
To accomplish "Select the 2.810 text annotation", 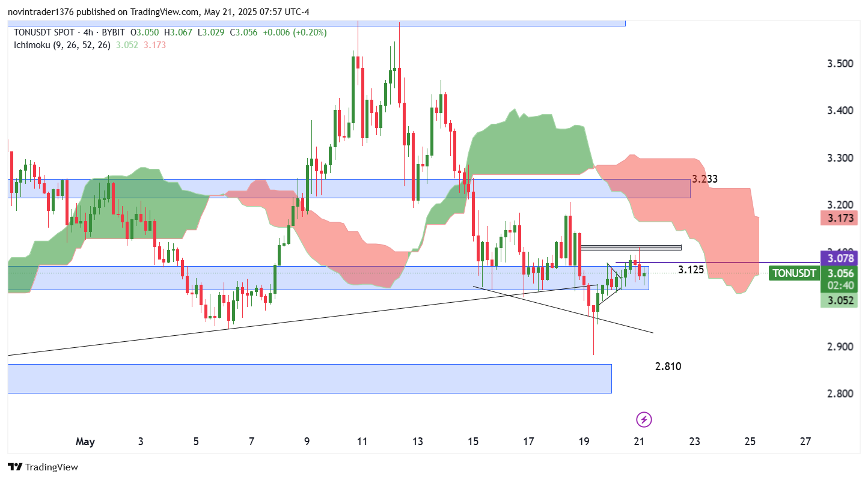I will coord(668,366).
